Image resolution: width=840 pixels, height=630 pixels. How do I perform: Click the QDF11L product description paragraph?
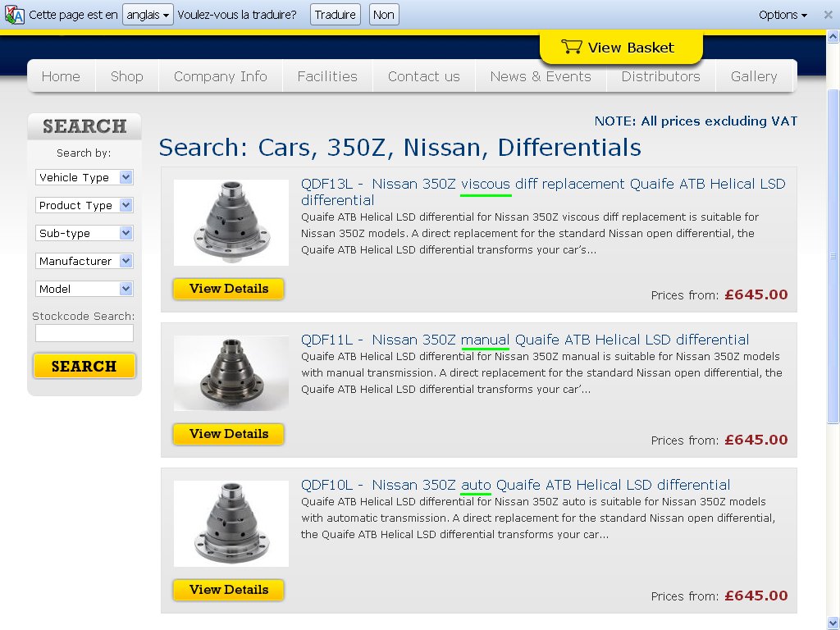pyautogui.click(x=541, y=373)
